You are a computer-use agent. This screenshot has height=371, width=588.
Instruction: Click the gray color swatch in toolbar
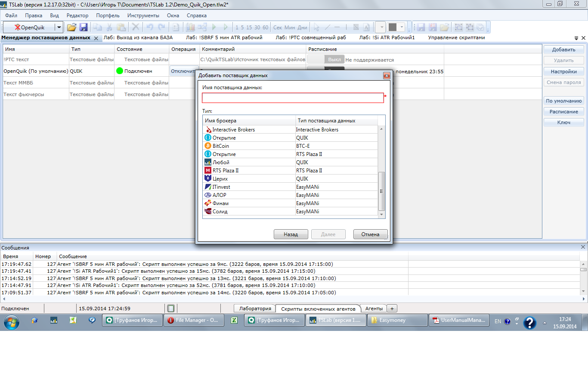pyautogui.click(x=392, y=27)
